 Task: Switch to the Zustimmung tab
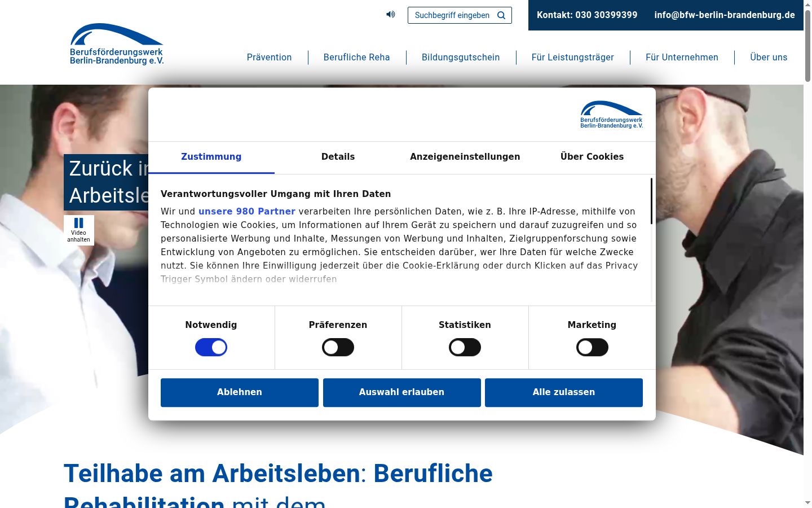211,157
